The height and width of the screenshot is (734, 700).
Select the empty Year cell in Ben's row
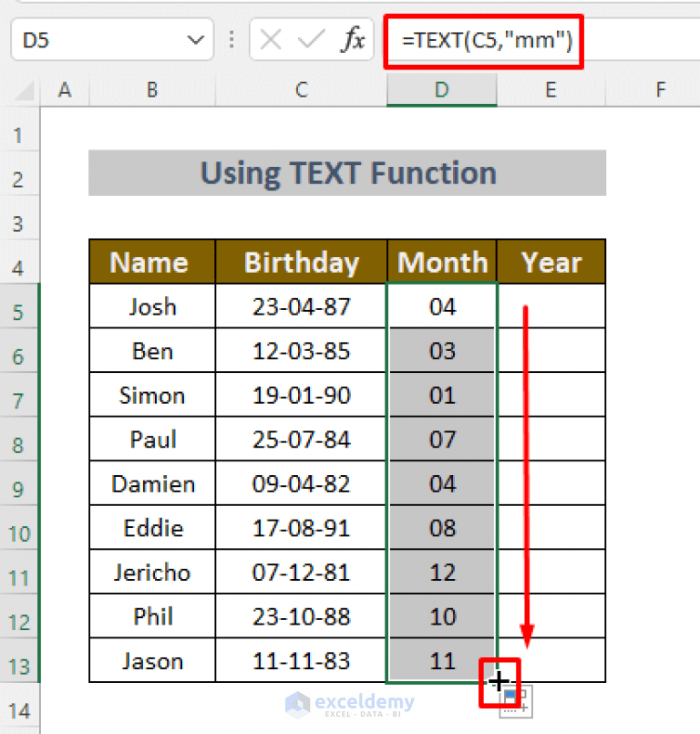pyautogui.click(x=551, y=351)
